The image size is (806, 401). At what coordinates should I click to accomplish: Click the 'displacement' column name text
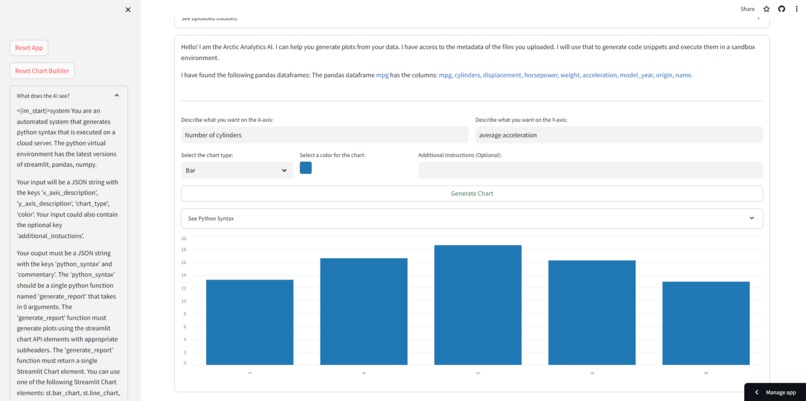[502, 75]
